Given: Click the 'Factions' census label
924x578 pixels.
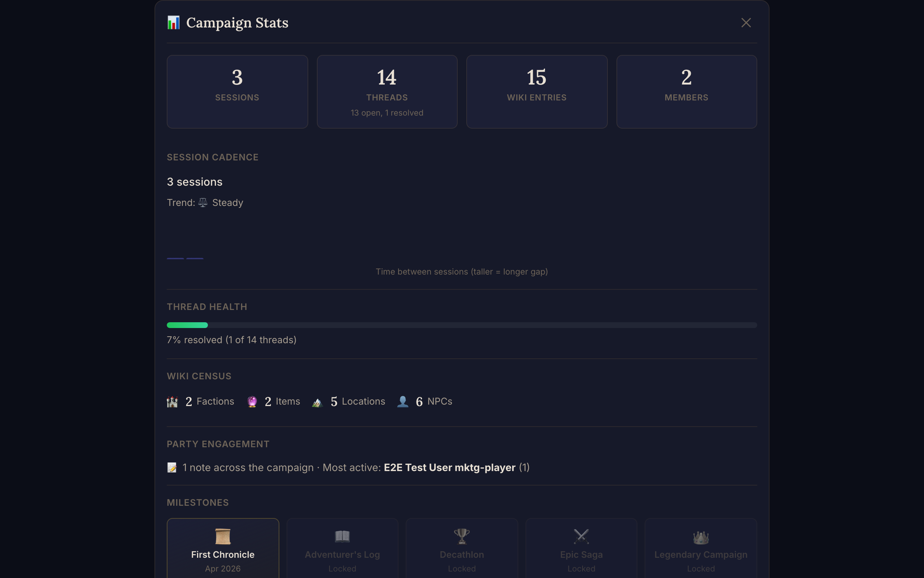Looking at the screenshot, I should pyautogui.click(x=215, y=401).
